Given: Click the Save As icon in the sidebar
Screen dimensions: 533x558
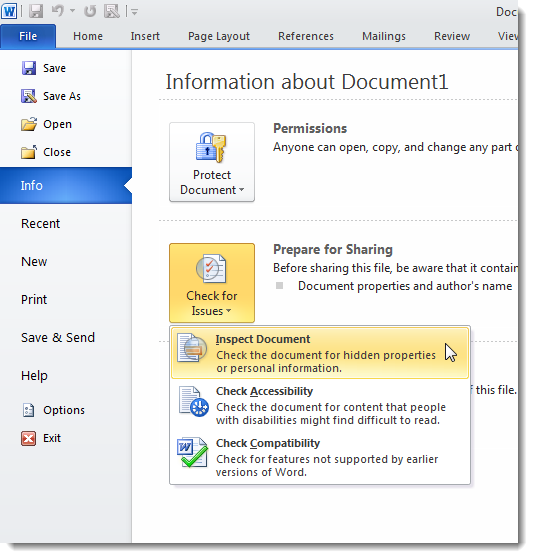Looking at the screenshot, I should click(x=29, y=96).
